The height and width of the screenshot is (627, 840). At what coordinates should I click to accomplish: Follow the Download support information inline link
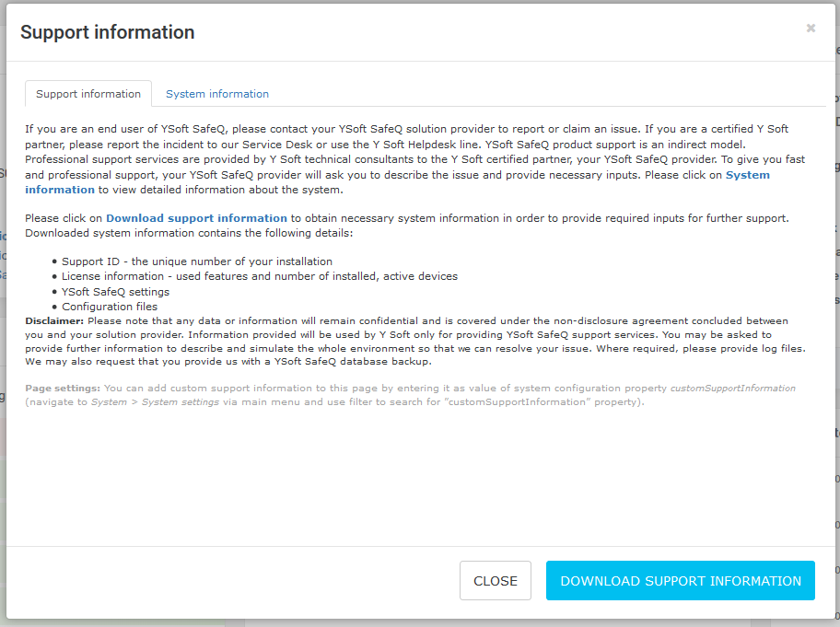(x=196, y=218)
